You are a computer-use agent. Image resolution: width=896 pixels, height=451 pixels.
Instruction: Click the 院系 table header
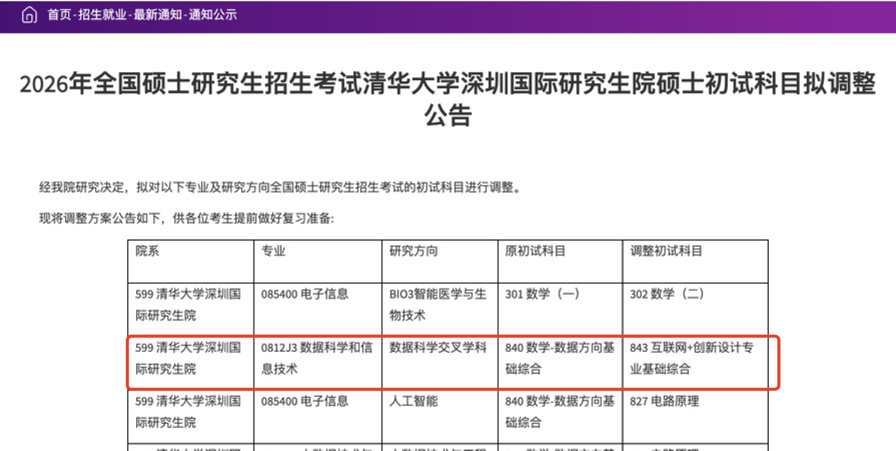click(190, 261)
